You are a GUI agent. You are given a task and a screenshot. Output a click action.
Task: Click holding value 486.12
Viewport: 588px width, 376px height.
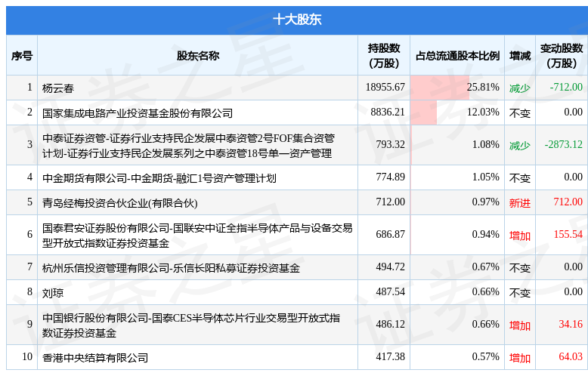[391, 325]
